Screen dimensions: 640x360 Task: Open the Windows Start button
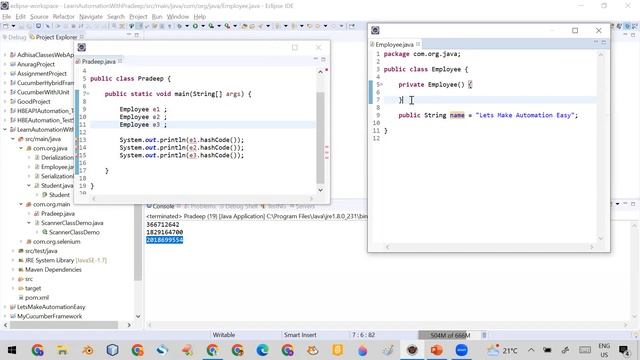(12, 350)
